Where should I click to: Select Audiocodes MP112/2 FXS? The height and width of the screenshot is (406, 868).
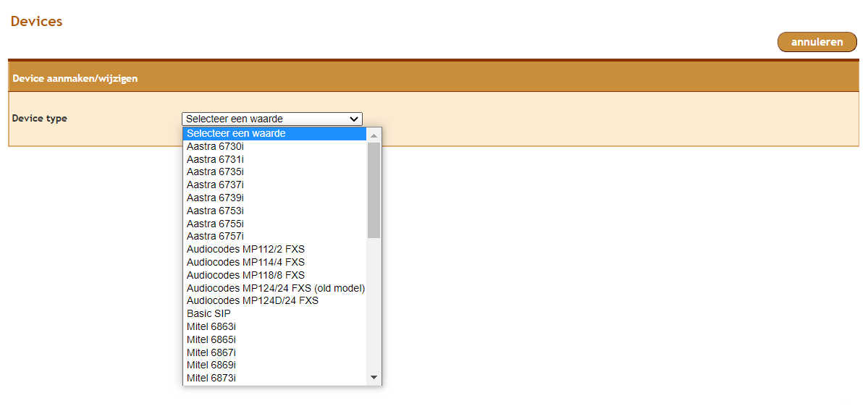point(274,249)
